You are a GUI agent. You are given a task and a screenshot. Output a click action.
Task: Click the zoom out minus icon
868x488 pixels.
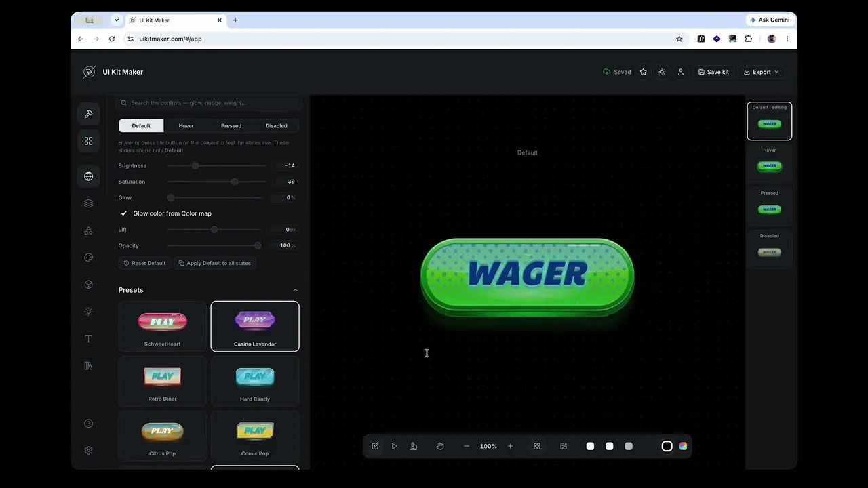467,446
